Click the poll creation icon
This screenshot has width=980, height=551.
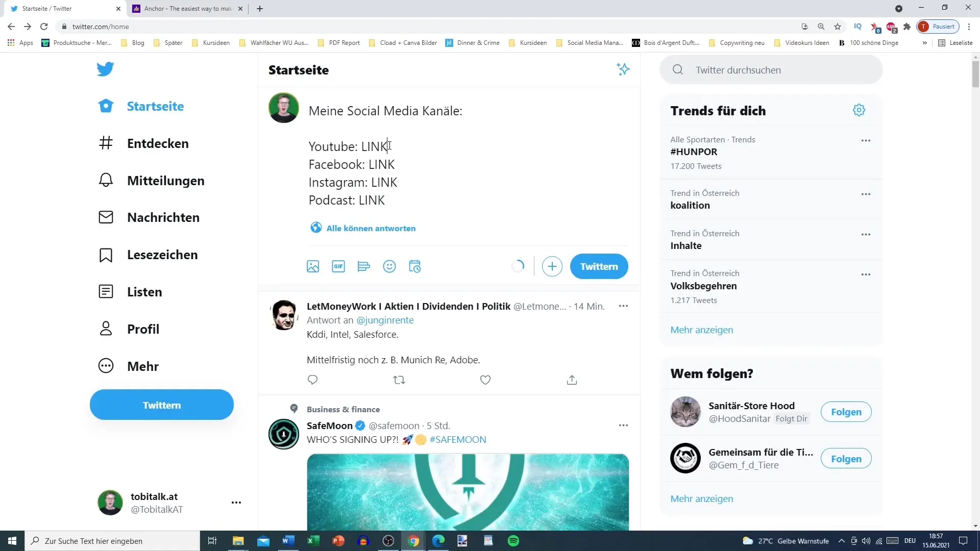point(363,266)
